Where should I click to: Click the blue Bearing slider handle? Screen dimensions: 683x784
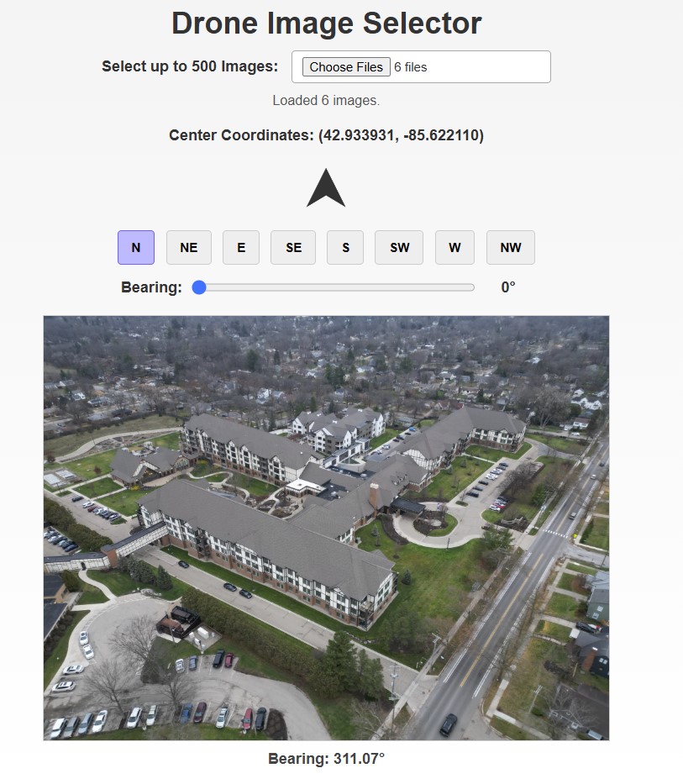click(x=199, y=287)
